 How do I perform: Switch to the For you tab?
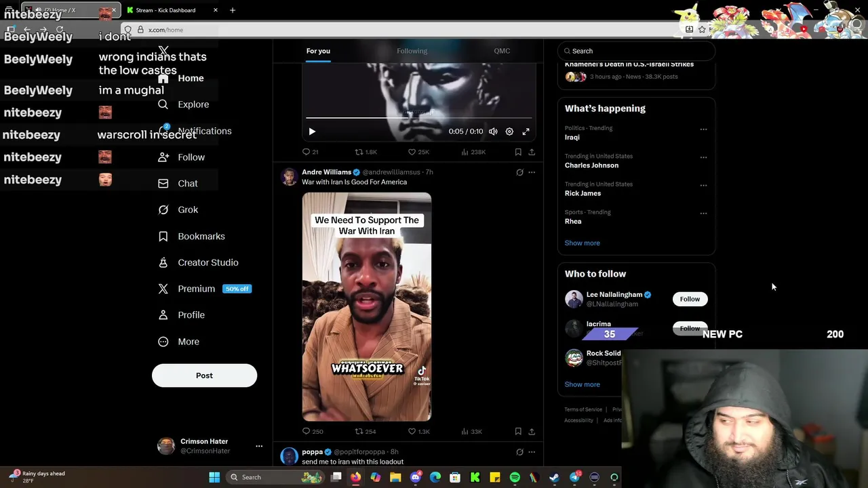318,51
